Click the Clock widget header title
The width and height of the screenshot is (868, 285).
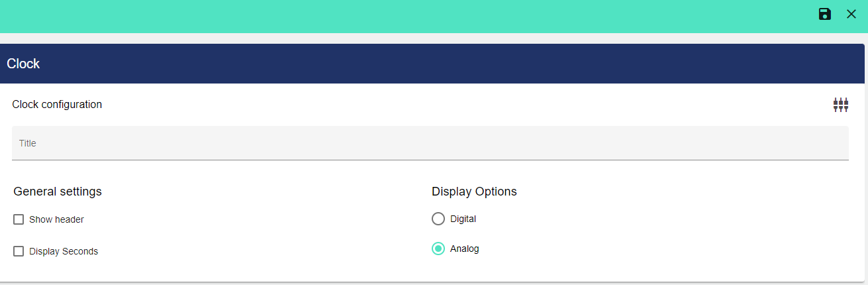23,64
